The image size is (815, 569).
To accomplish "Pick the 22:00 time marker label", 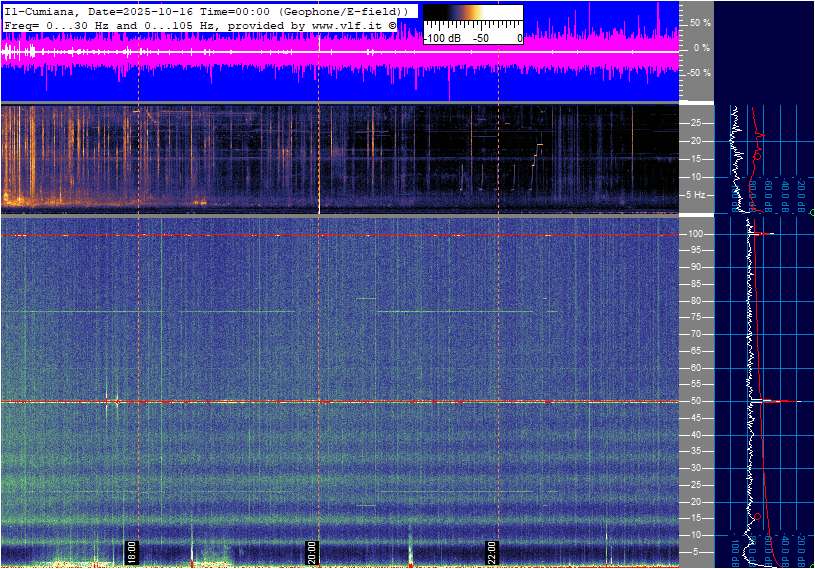I will click(492, 551).
